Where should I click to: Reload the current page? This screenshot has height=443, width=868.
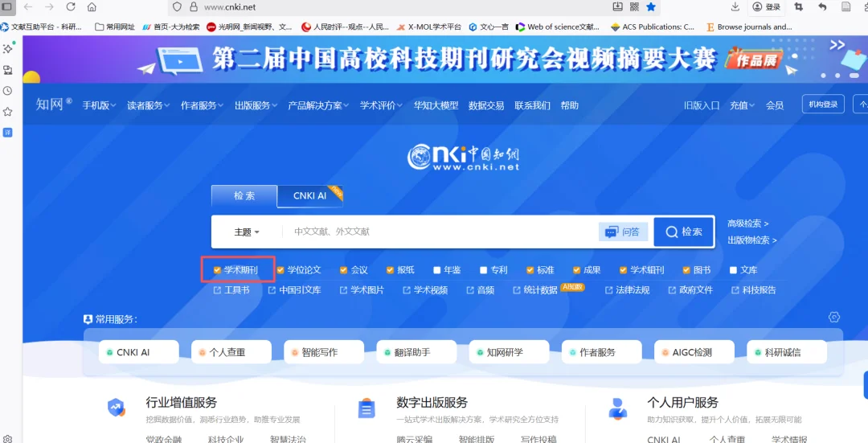point(70,6)
